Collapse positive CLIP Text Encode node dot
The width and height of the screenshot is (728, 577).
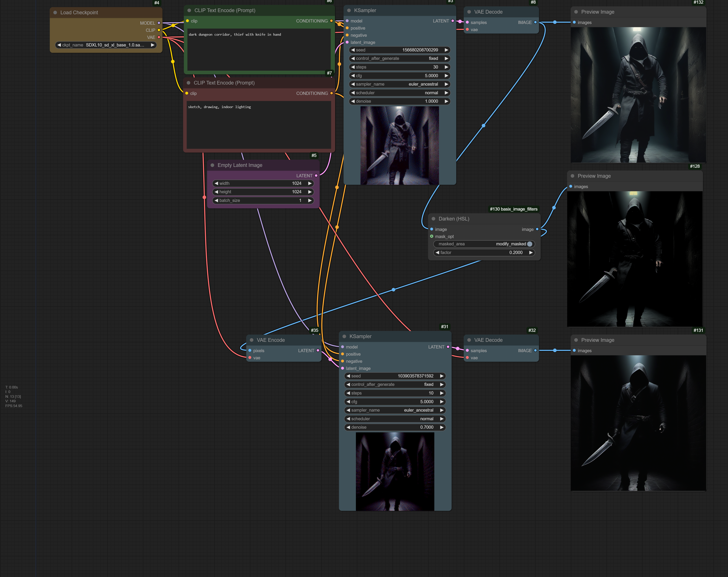point(189,10)
